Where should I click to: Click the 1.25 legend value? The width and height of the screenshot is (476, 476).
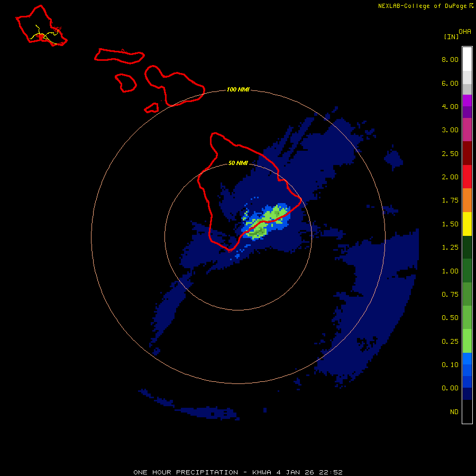[x=450, y=248]
